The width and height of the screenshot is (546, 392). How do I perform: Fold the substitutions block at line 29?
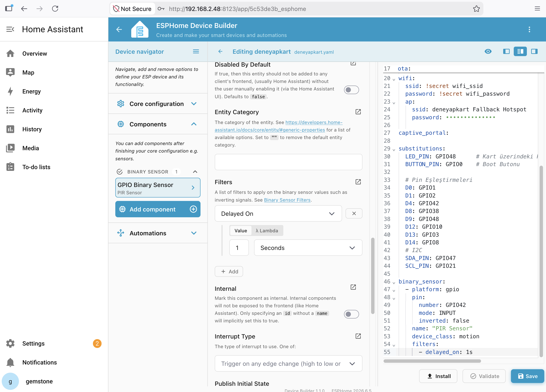pyautogui.click(x=394, y=149)
